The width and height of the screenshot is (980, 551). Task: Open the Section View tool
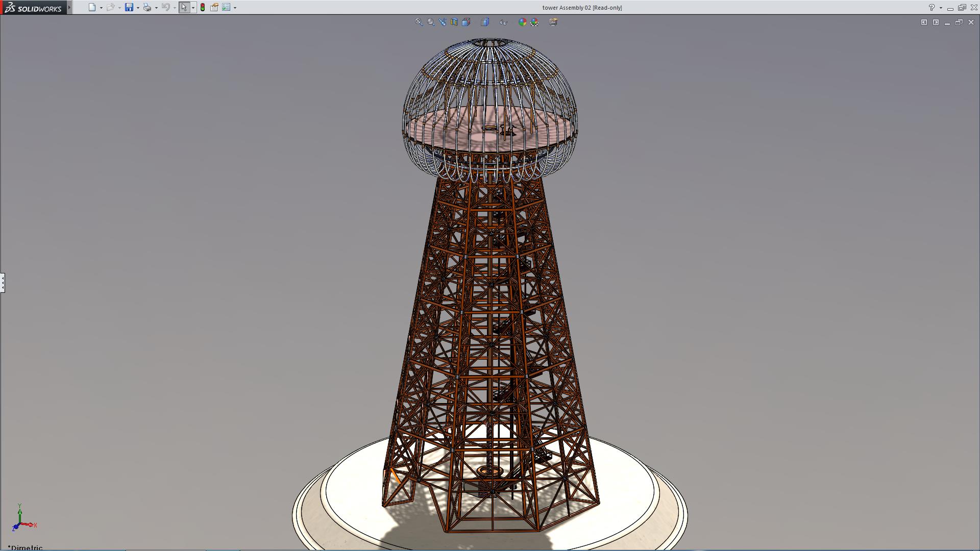(x=454, y=22)
